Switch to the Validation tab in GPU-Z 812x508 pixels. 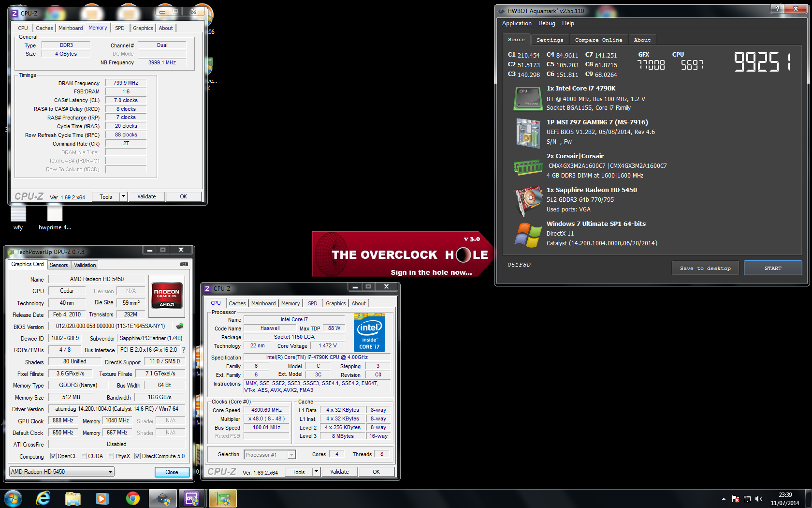[85, 265]
